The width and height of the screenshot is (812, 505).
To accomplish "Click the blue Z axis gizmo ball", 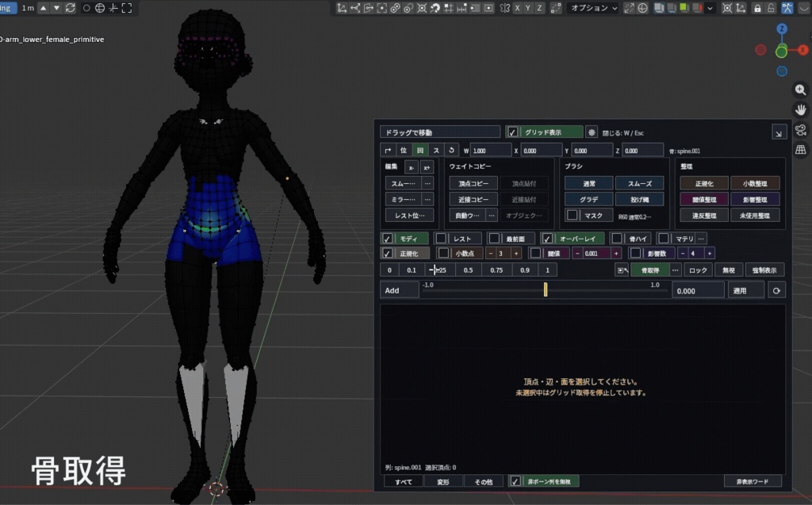I will (782, 29).
